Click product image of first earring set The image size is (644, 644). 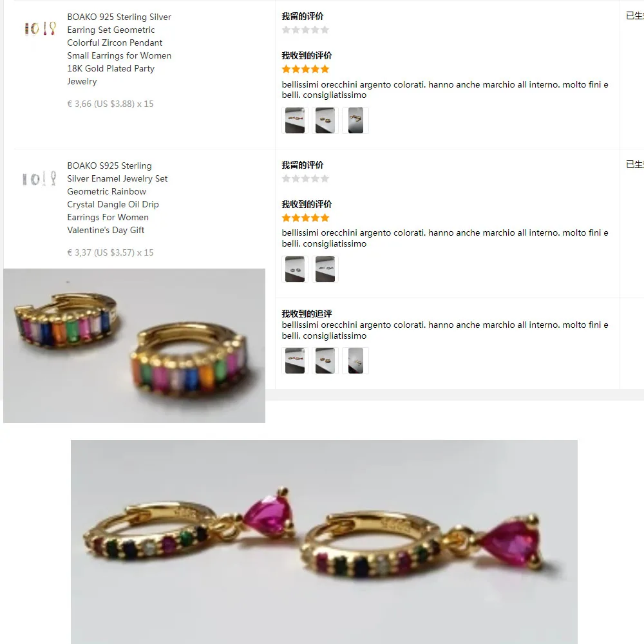[x=40, y=28]
